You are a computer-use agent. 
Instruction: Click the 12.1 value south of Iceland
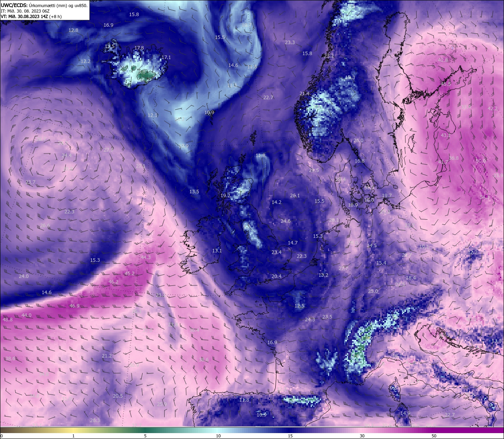pos(152,115)
